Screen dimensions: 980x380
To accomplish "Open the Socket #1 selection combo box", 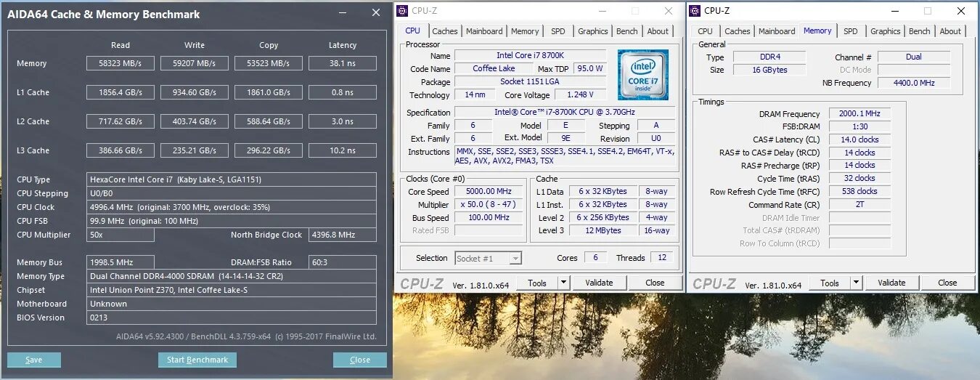I will [488, 258].
